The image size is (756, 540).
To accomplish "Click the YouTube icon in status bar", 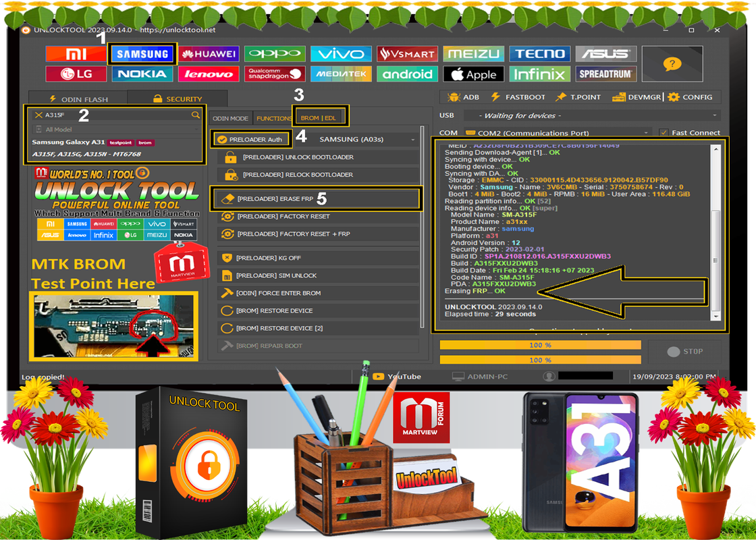I will point(379,377).
